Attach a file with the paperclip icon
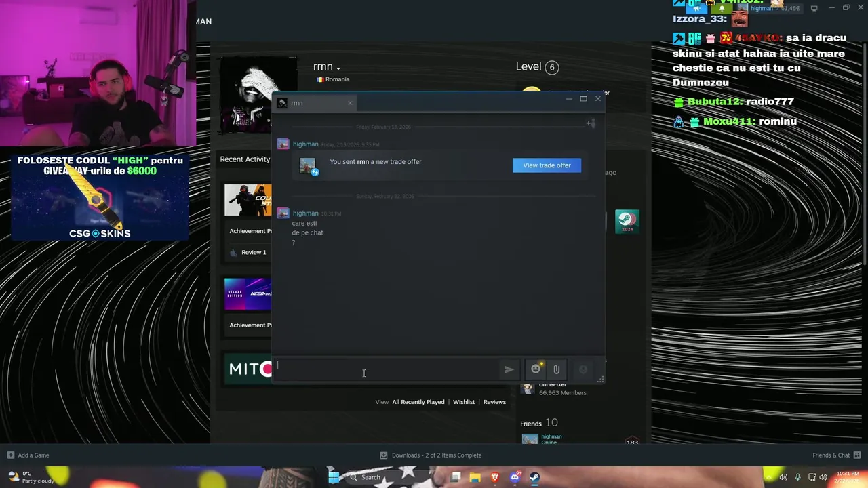 point(556,369)
